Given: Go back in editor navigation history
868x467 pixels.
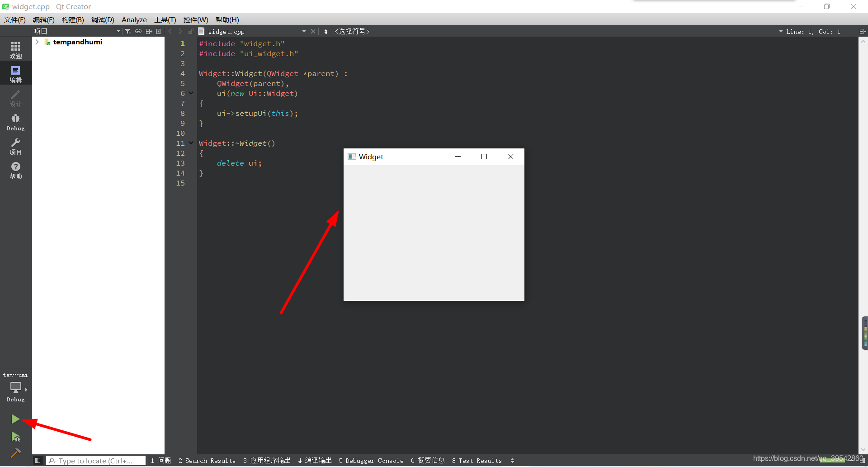Looking at the screenshot, I should click(170, 31).
